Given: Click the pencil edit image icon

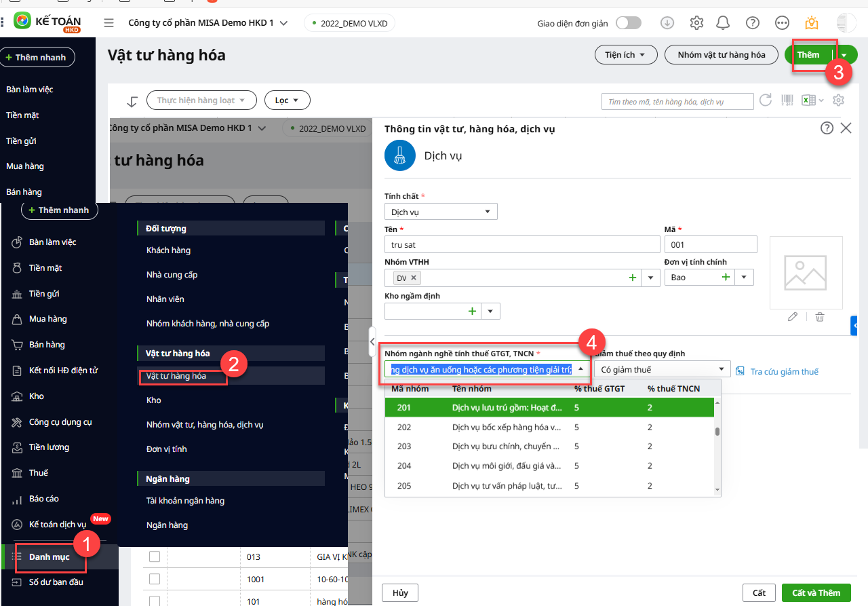Looking at the screenshot, I should (793, 317).
